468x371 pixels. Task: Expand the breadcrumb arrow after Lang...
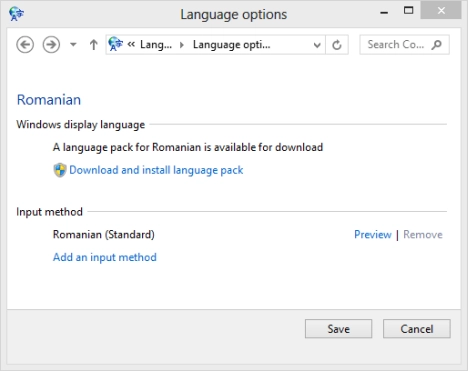(182, 45)
